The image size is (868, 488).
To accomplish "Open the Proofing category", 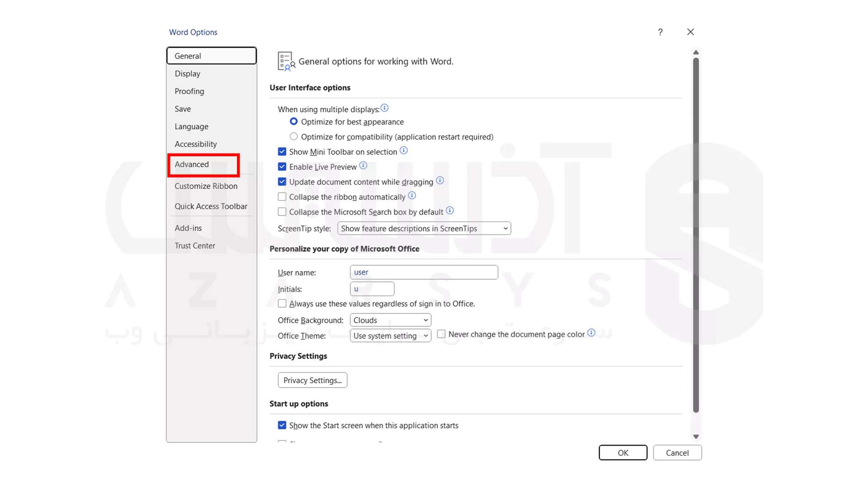I will click(212, 91).
